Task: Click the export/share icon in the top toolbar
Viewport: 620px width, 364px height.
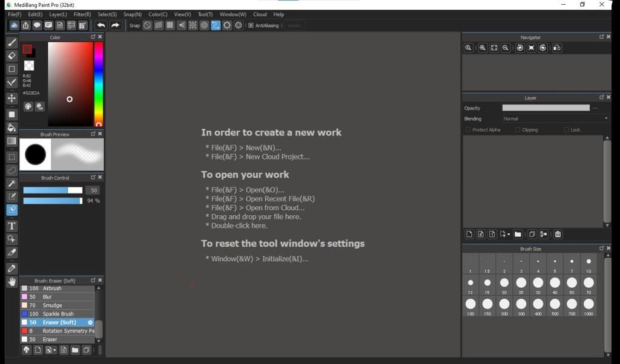Action: click(25, 25)
